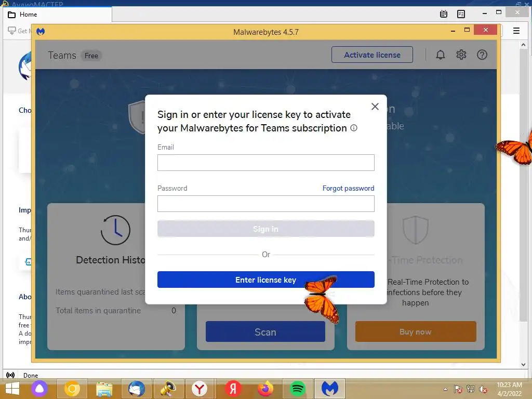Maximize the Malwarebytes window
This screenshot has height=399, width=532.
click(x=467, y=30)
